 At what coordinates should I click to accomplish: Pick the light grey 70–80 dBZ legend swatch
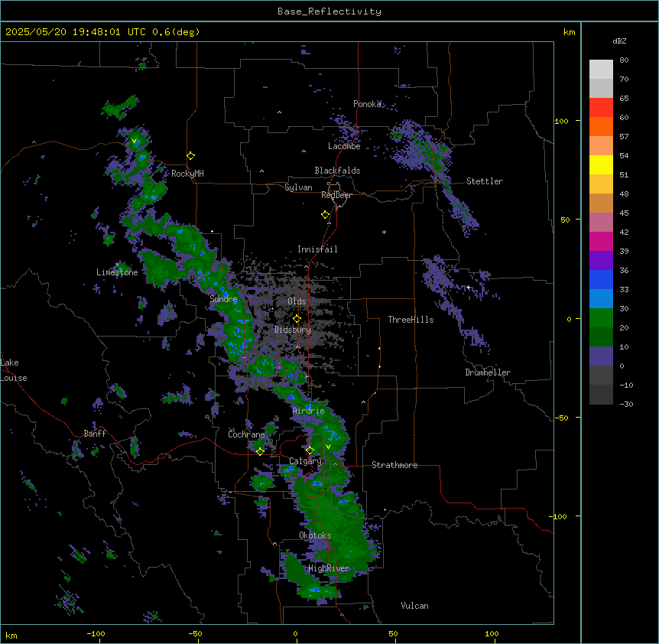pos(601,70)
